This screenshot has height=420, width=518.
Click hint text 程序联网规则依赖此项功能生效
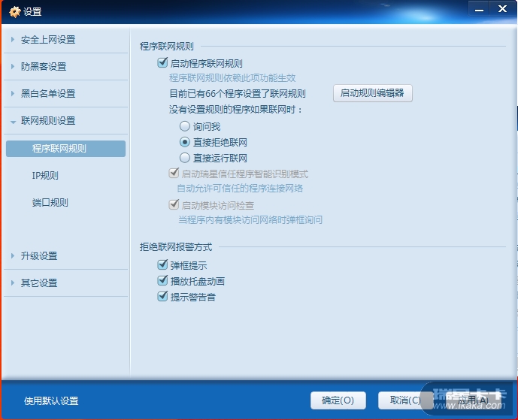(x=232, y=78)
